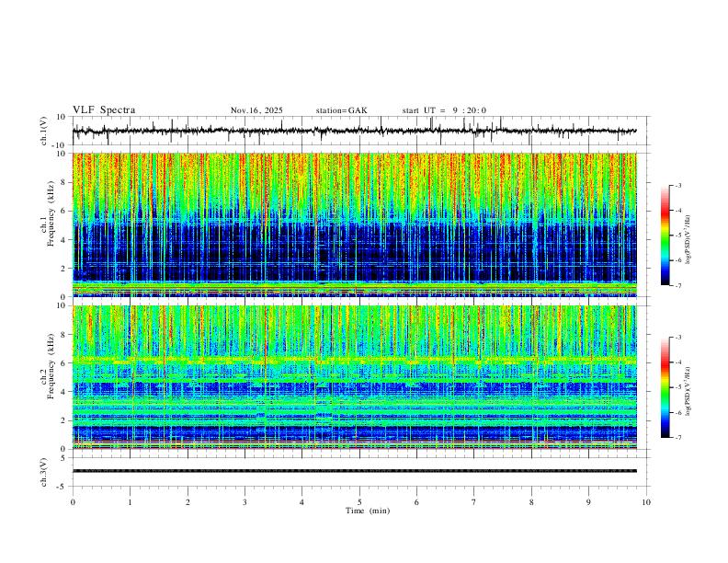
Task: Click the 4 kHz tick label on ch.2 spectrogram
Action: (x=64, y=392)
